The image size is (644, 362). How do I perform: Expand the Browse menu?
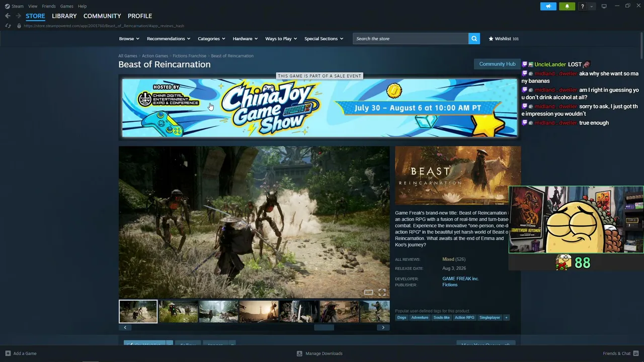pyautogui.click(x=129, y=39)
